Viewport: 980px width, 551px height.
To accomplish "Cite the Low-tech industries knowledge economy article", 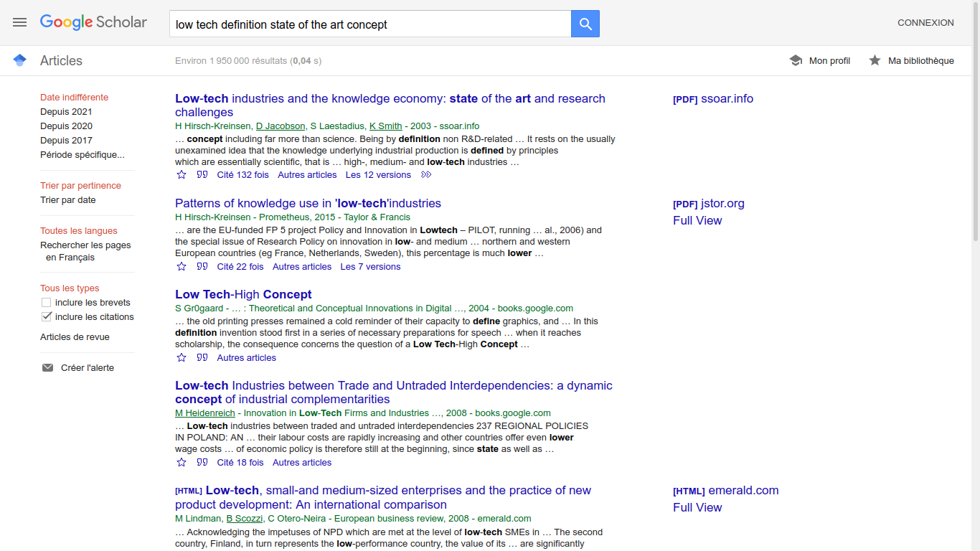I will click(x=202, y=174).
